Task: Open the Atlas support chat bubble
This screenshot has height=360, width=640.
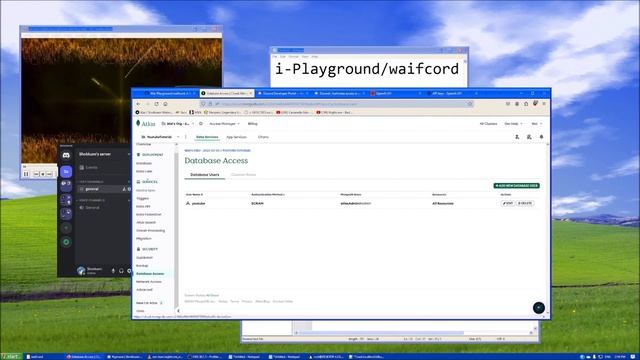Action: (539, 308)
